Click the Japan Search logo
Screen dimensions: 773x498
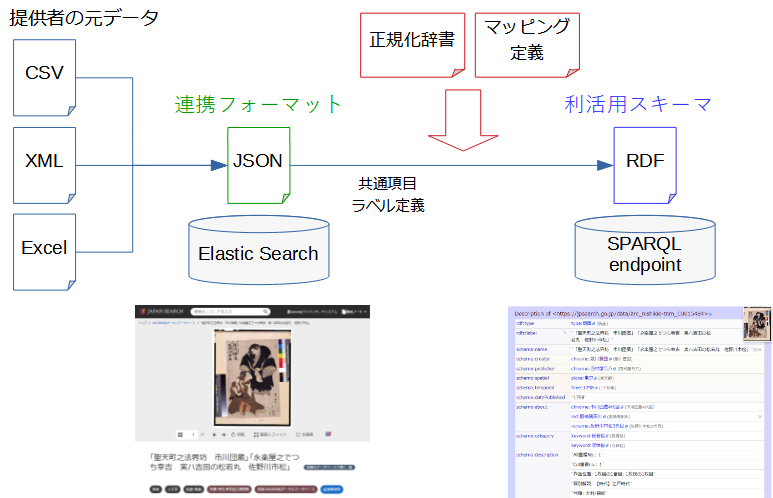tap(161, 312)
